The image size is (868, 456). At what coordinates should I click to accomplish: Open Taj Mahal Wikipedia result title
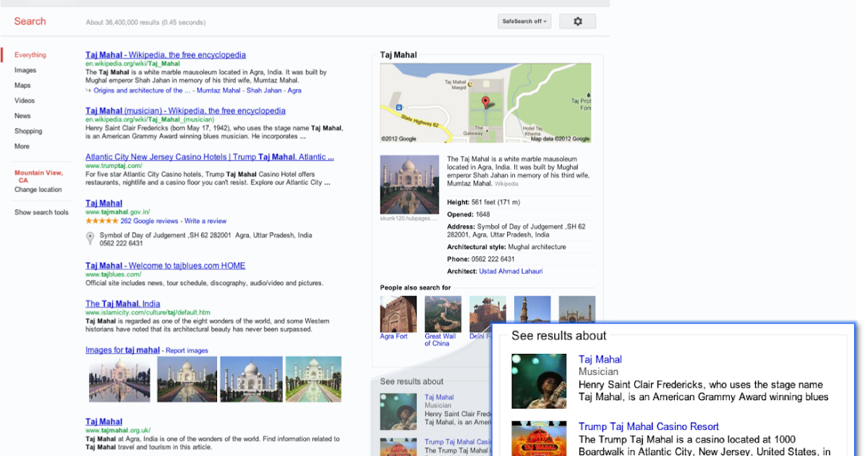click(x=166, y=55)
